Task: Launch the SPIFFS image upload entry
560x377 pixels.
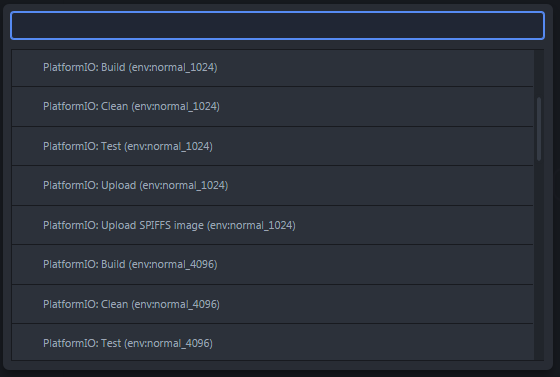Action: click(x=272, y=225)
